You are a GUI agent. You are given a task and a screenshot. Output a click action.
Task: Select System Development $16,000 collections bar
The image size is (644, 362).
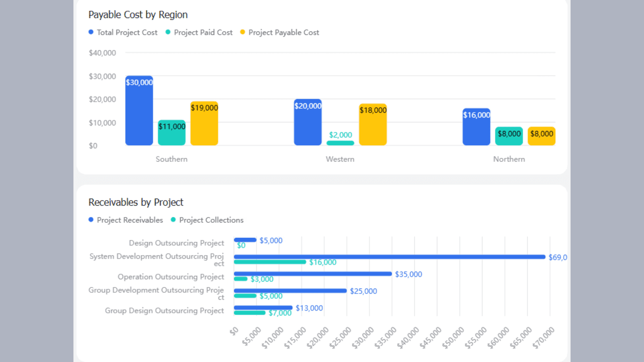270,262
